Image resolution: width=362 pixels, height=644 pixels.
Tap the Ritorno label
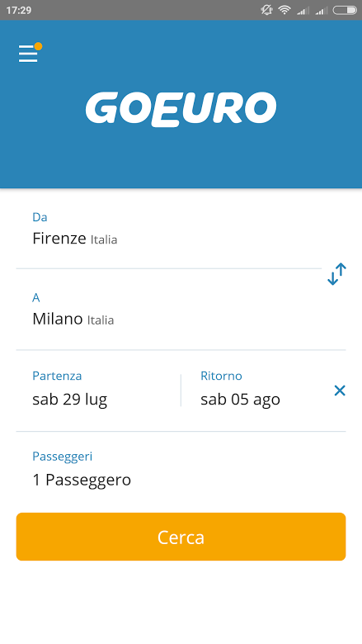221,376
